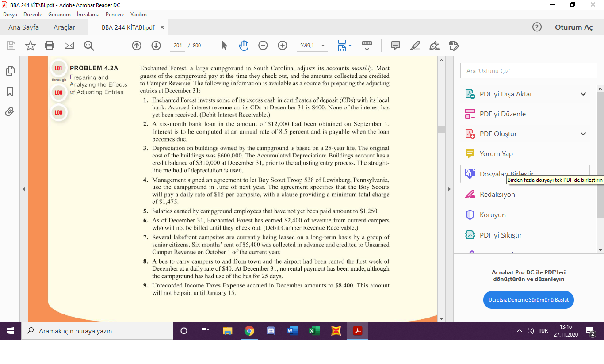This screenshot has height=364, width=604.
Task: Start free trial with Ücretsiz Deneme Sürümünü Başlat
Action: (x=528, y=299)
